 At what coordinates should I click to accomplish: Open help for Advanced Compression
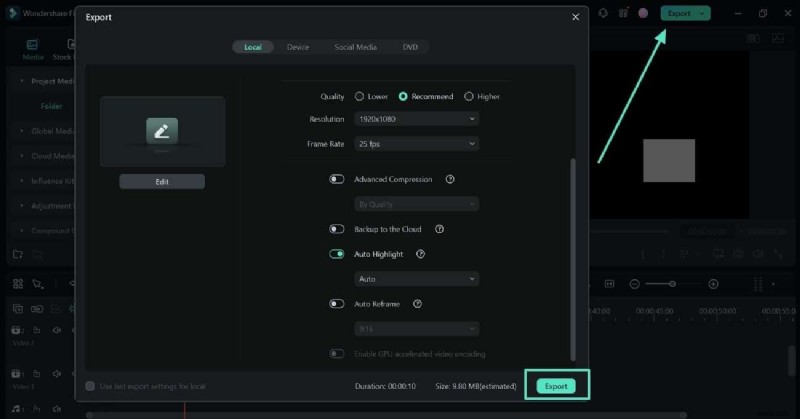[x=450, y=179]
